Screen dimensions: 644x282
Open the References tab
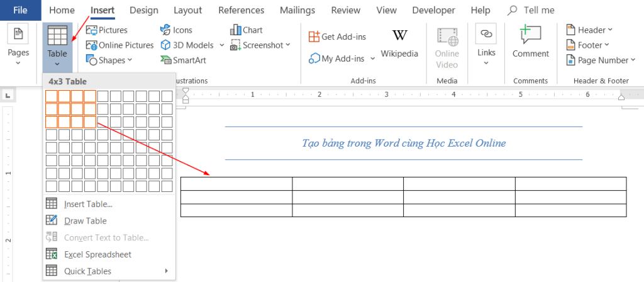[x=242, y=10]
